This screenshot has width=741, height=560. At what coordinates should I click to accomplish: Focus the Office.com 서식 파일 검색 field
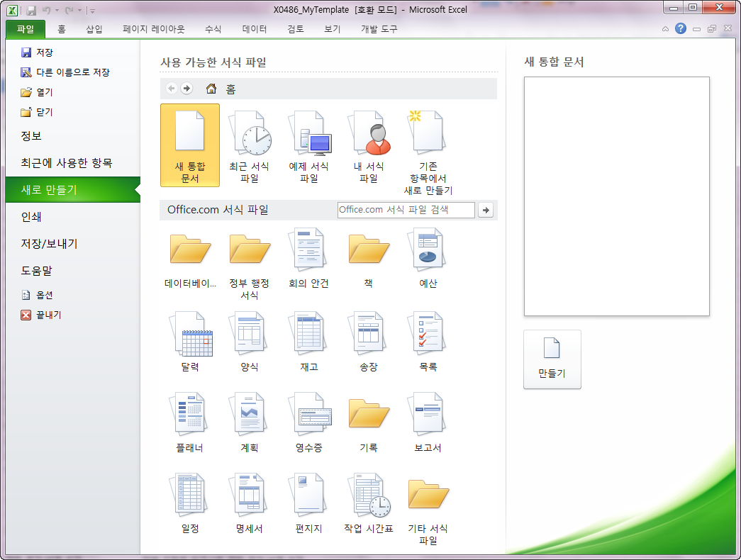pyautogui.click(x=406, y=210)
